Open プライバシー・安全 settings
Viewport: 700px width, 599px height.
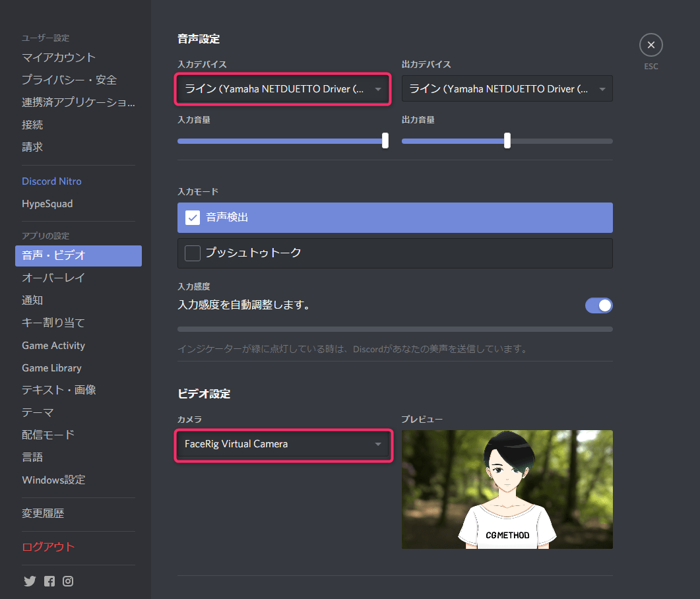[69, 80]
